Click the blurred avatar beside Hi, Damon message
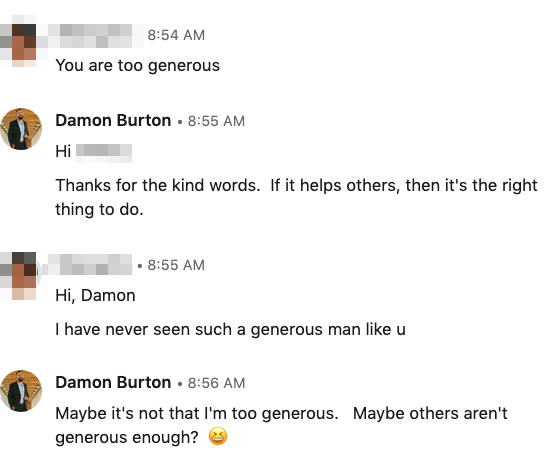This screenshot has width=559, height=472. (19, 276)
